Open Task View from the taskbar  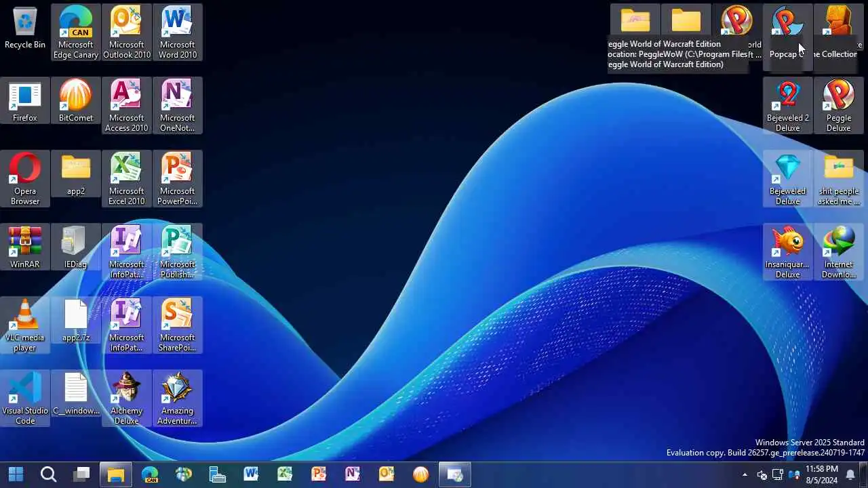[81, 474]
